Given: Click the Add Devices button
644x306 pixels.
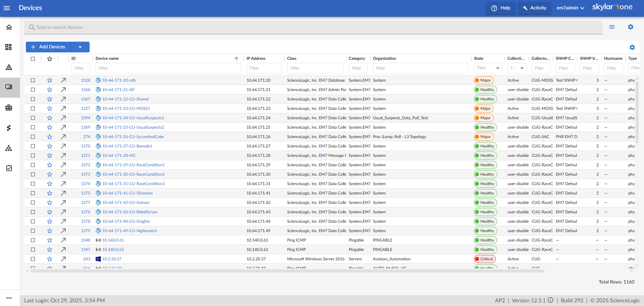Looking at the screenshot, I should tap(48, 47).
